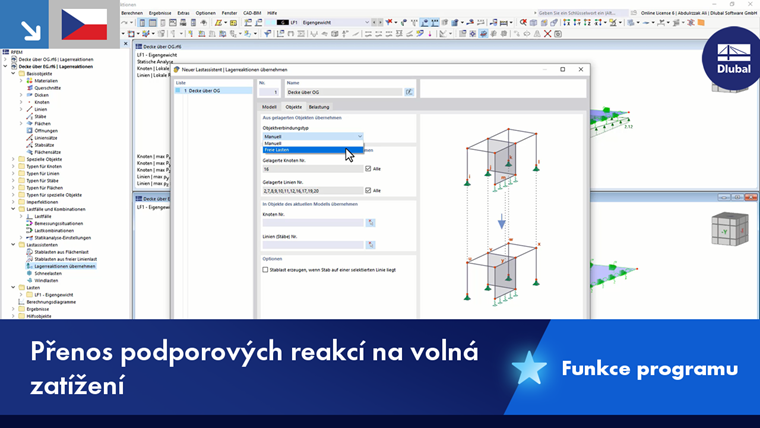The image size is (760, 428).
Task: Click the red X delete icon in second toolbar
Action: coord(547,33)
